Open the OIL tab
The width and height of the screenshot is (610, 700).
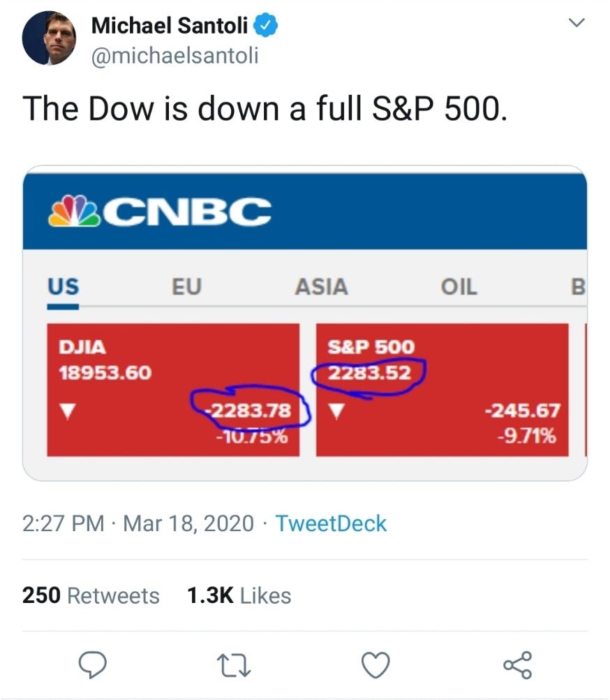(459, 287)
